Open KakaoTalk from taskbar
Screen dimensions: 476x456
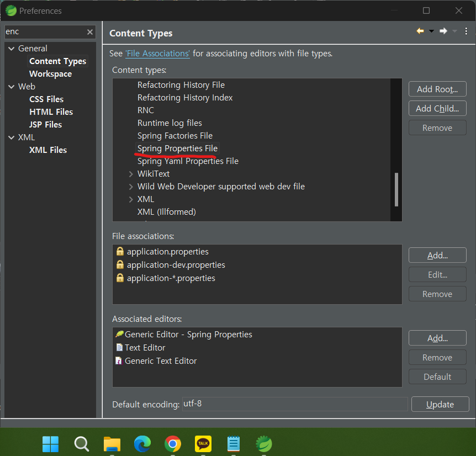pos(203,444)
